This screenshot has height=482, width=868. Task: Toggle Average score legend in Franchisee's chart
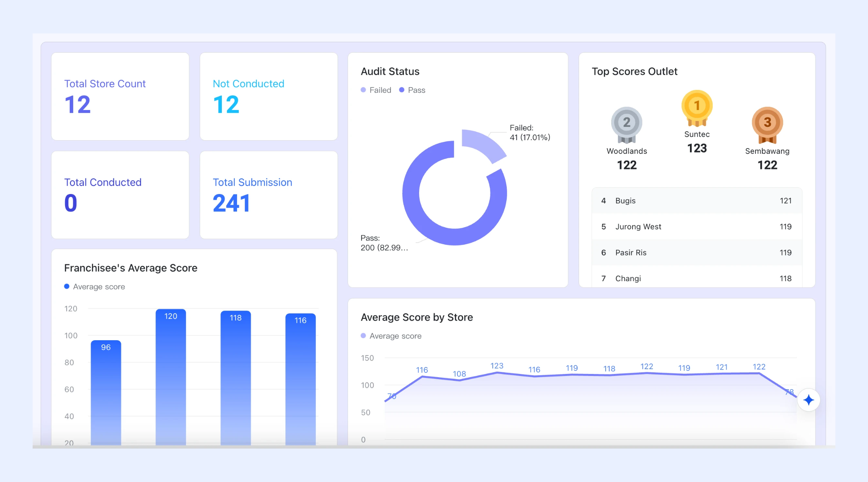[95, 286]
